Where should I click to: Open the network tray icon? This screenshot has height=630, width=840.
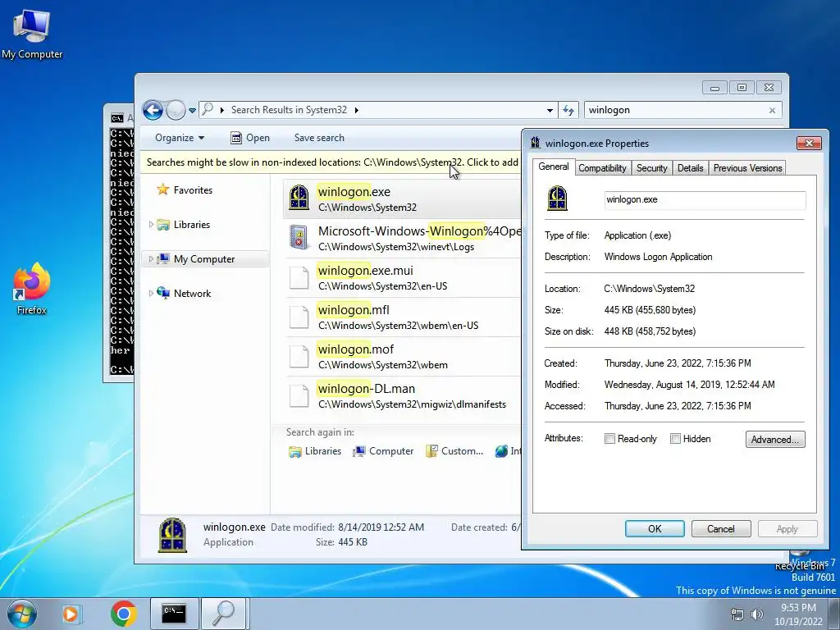(737, 614)
